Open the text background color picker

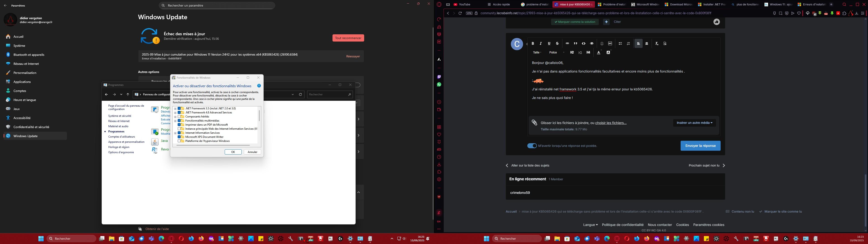tap(609, 52)
